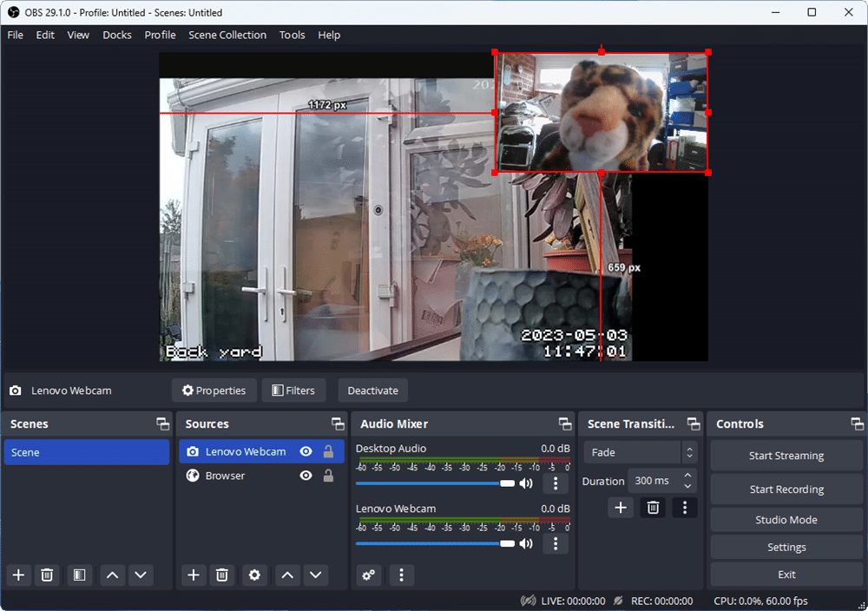Open the Scene Collection menu
The width and height of the screenshot is (868, 611).
pyautogui.click(x=227, y=35)
